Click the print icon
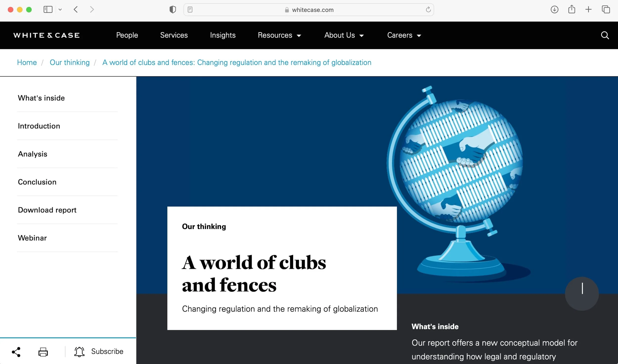This screenshot has height=364, width=618. [43, 352]
